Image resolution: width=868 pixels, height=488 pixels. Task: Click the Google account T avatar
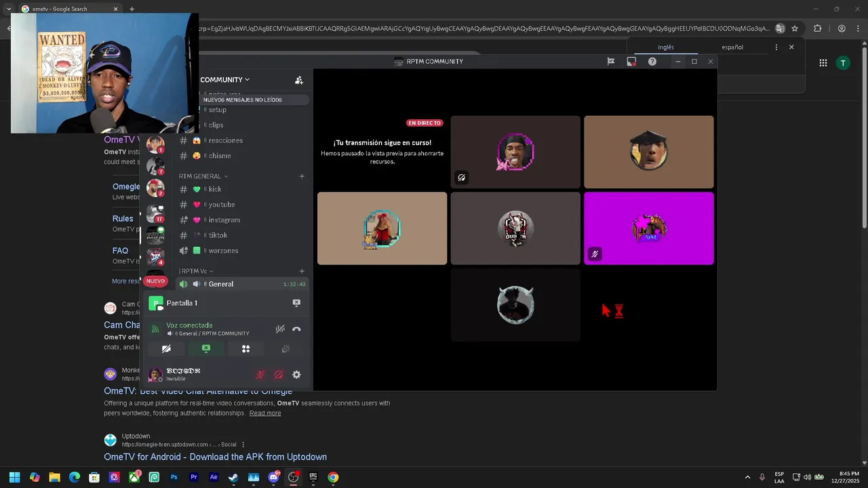[x=843, y=63]
